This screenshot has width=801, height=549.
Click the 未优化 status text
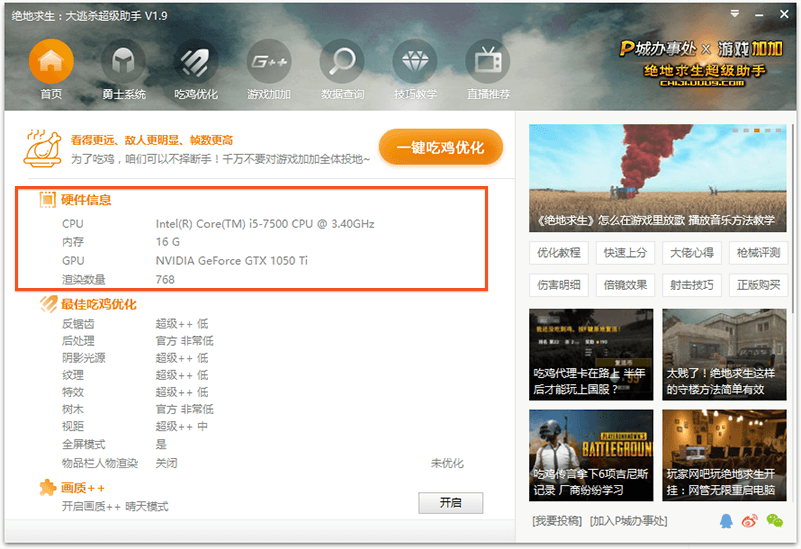click(x=447, y=463)
